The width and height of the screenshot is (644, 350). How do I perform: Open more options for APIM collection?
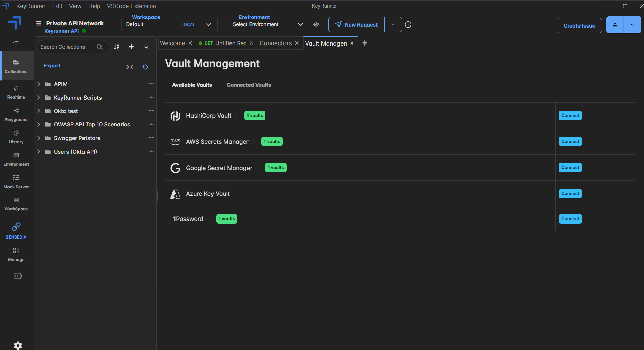[x=151, y=84]
